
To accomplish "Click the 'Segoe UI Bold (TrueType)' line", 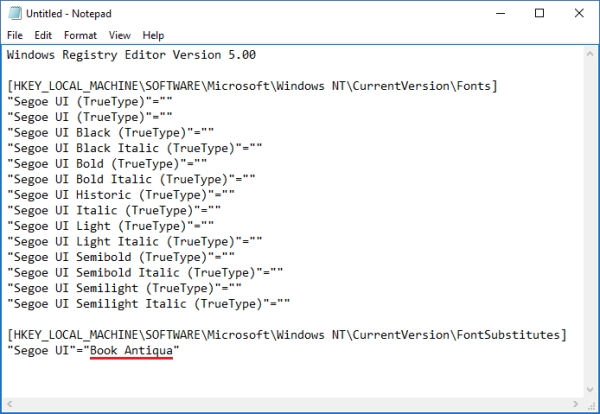I will coord(107,164).
